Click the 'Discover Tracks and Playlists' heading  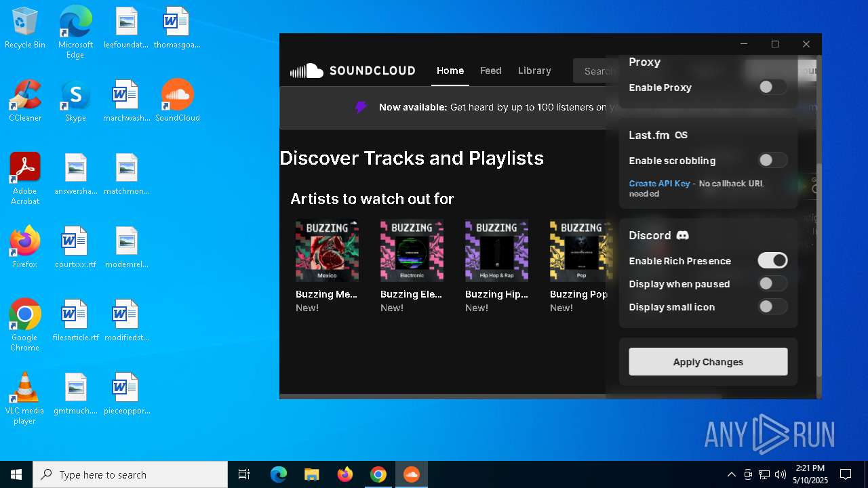pyautogui.click(x=412, y=158)
